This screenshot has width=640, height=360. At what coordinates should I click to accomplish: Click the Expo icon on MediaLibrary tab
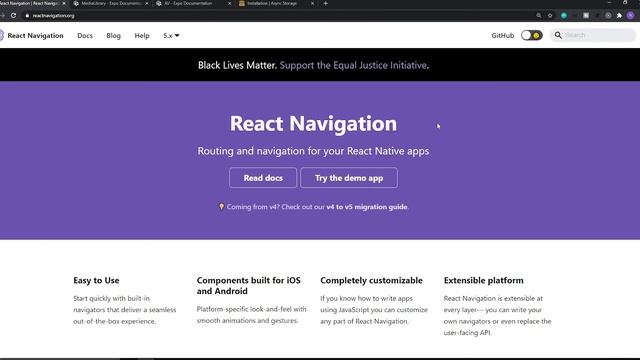[76, 3]
